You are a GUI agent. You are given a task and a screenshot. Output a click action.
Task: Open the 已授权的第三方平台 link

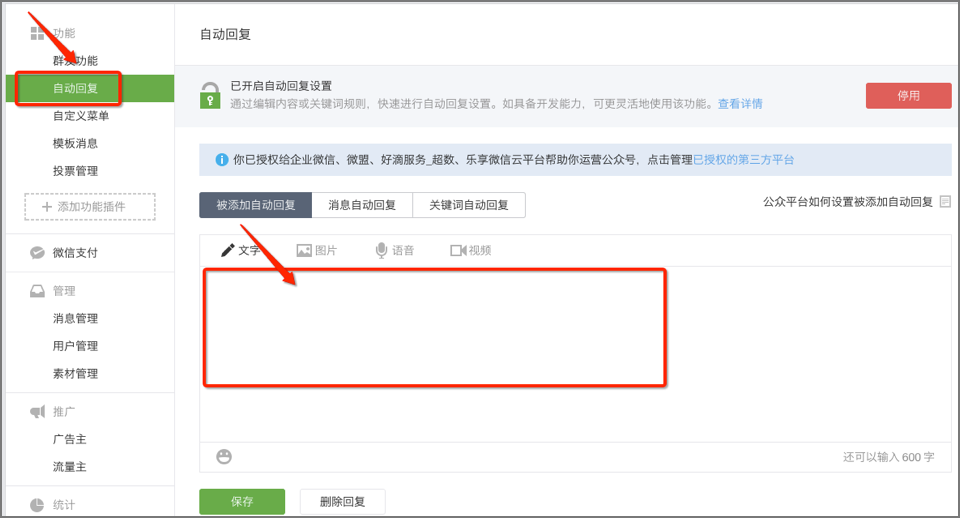pos(743,159)
